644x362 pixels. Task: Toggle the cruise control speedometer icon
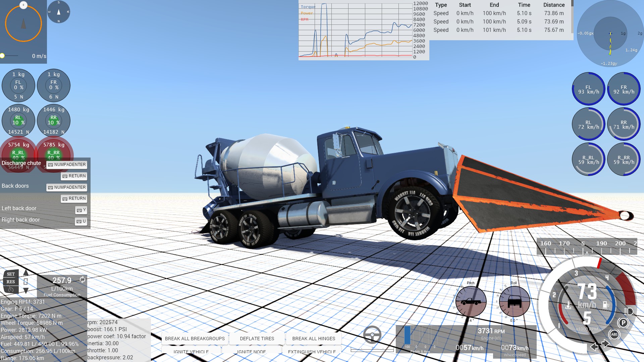point(11,289)
